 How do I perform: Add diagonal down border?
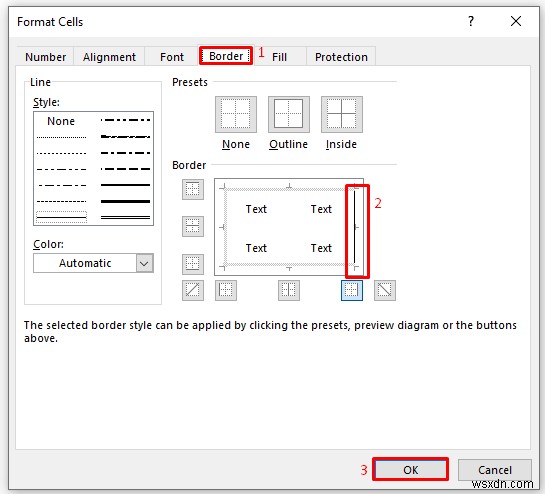(x=385, y=290)
